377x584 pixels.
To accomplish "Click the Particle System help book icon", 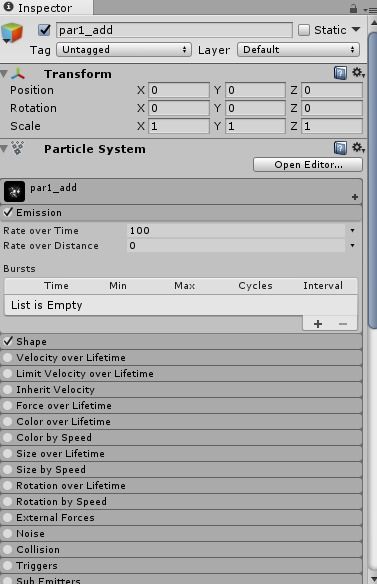I will click(340, 148).
